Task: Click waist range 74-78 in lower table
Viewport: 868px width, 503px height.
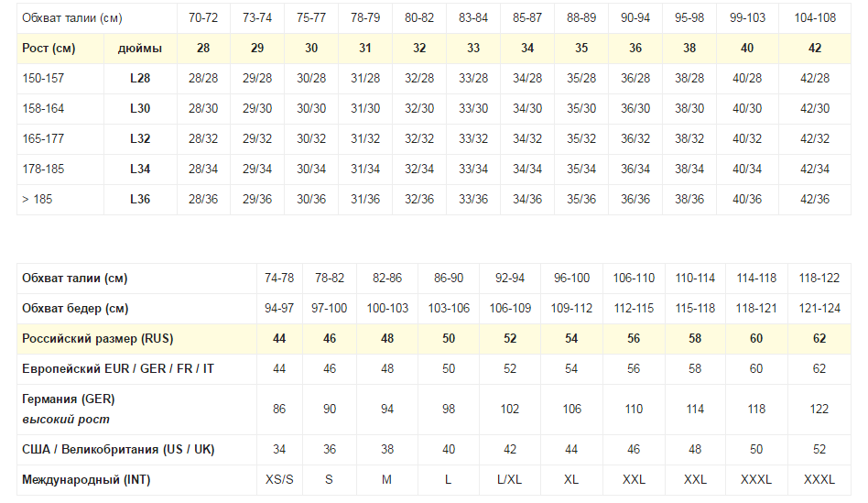Action: [279, 279]
